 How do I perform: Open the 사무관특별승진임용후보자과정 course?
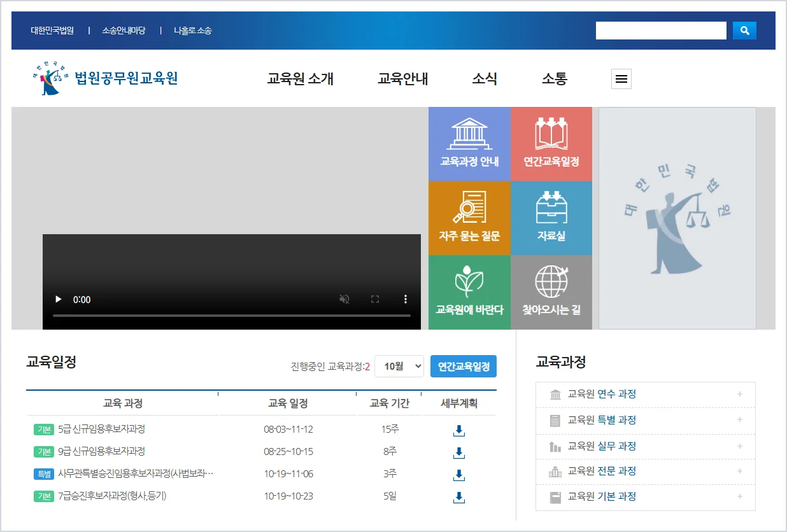pyautogui.click(x=136, y=473)
